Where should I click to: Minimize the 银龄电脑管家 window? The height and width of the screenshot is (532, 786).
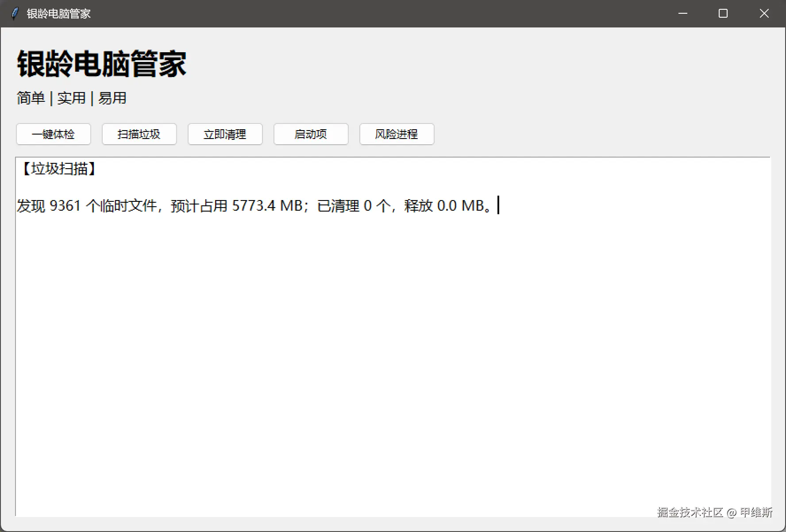683,13
